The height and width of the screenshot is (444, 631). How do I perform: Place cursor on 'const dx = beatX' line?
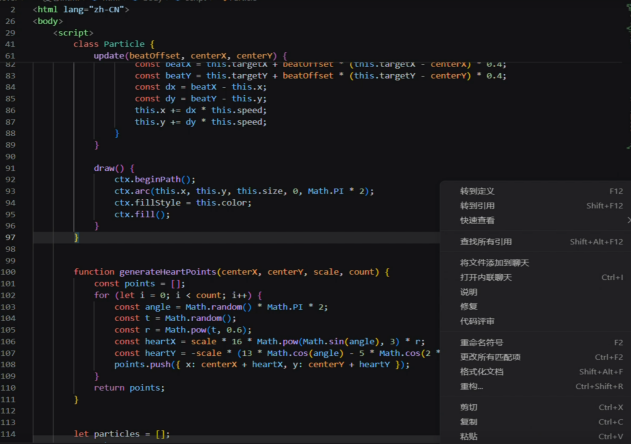200,87
